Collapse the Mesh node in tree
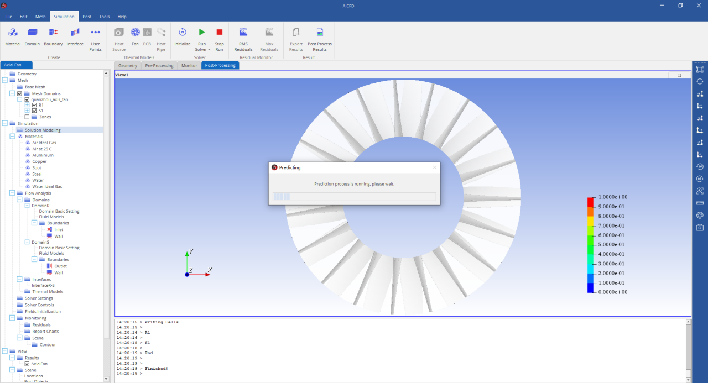Image resolution: width=709 pixels, height=384 pixels. pyautogui.click(x=5, y=81)
